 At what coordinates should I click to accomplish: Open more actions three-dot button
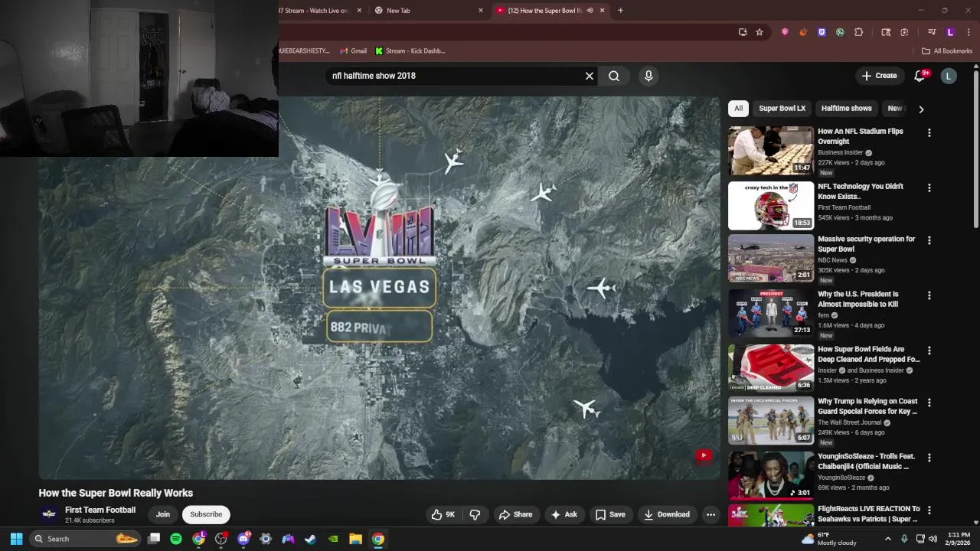pos(710,514)
